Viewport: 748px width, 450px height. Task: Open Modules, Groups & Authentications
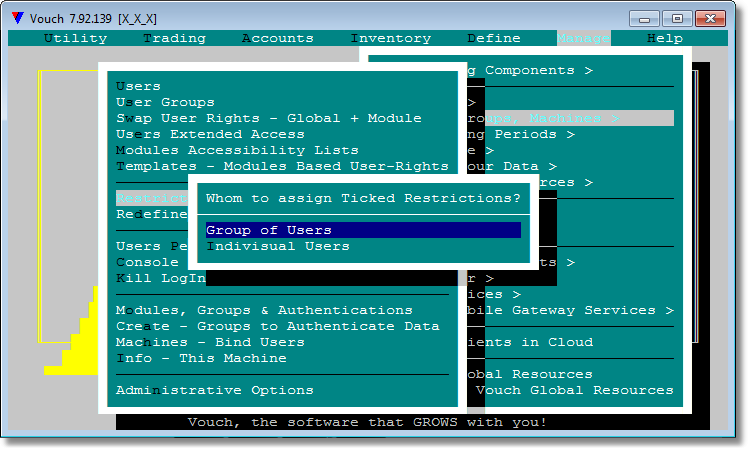[x=264, y=310]
